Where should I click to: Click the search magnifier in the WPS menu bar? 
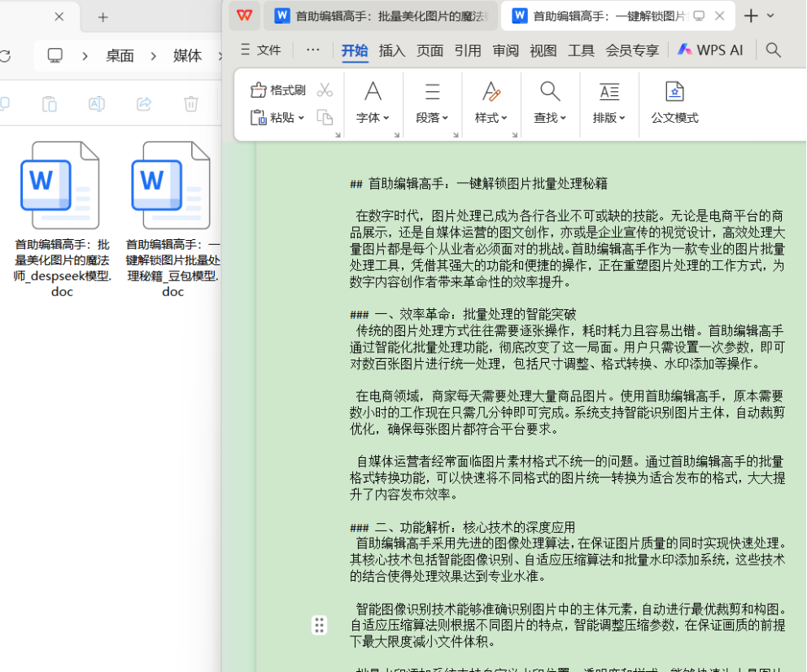pyautogui.click(x=773, y=50)
